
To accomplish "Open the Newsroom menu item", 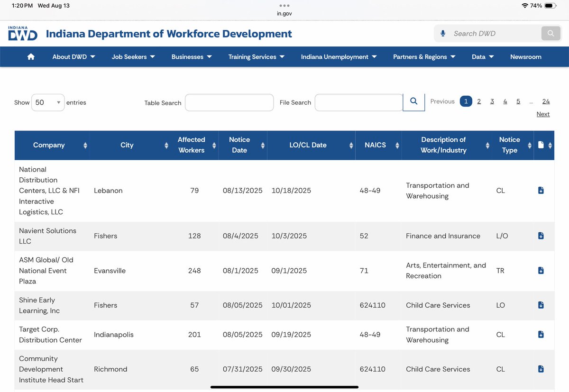I will pos(525,57).
